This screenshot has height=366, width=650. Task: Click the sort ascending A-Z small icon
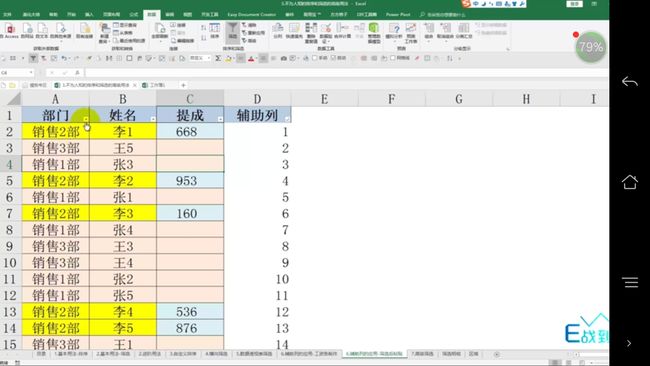(x=204, y=27)
